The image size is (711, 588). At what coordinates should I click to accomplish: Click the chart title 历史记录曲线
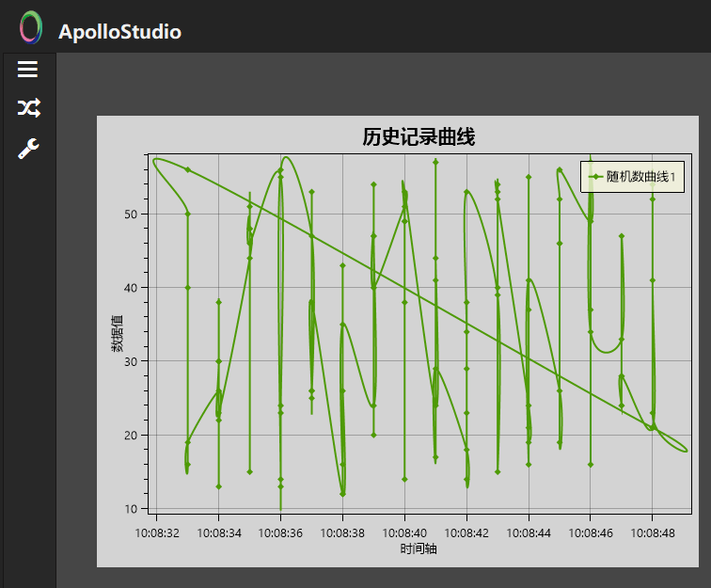[x=419, y=136]
